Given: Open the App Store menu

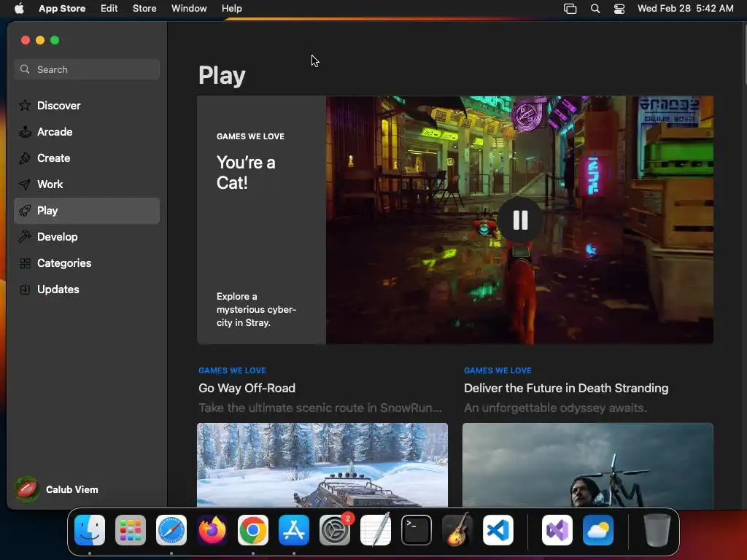Looking at the screenshot, I should coord(62,8).
